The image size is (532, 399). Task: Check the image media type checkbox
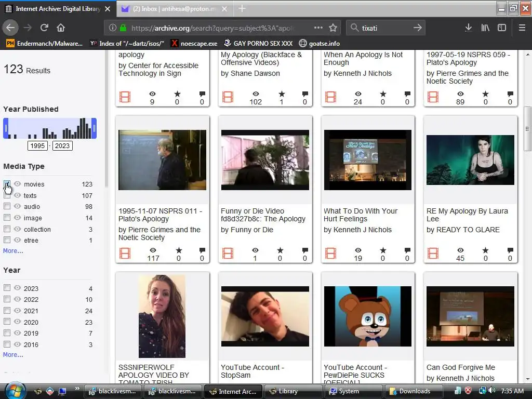tap(7, 218)
